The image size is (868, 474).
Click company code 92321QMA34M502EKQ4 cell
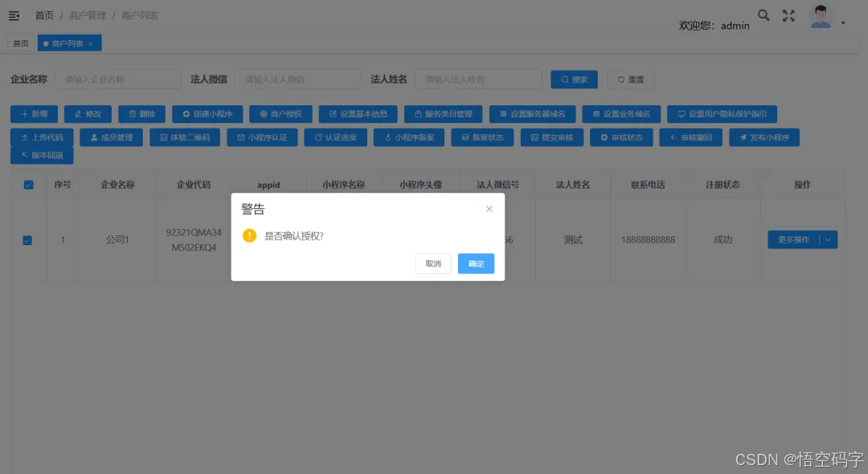194,239
